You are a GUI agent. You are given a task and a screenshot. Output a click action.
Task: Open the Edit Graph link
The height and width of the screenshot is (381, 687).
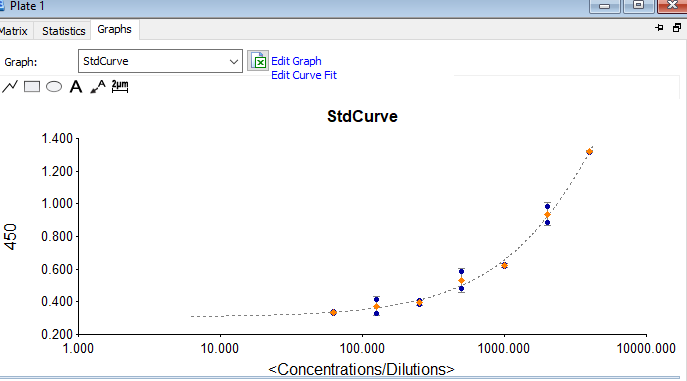[296, 61]
